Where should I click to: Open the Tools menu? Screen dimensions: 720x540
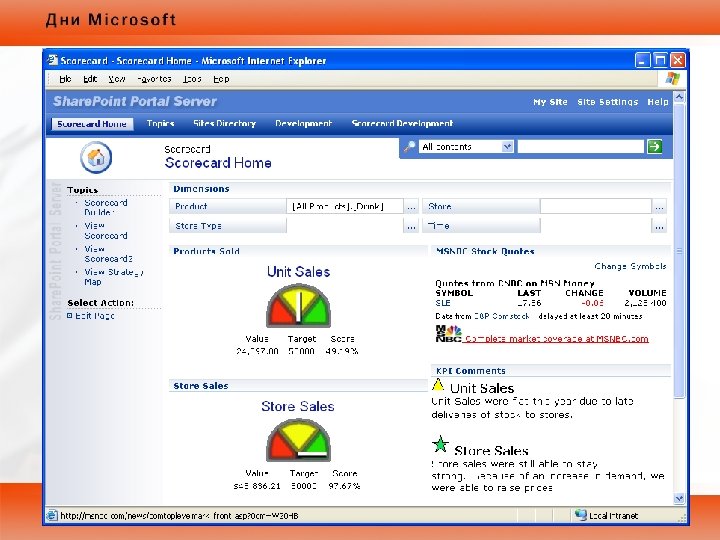(192, 79)
